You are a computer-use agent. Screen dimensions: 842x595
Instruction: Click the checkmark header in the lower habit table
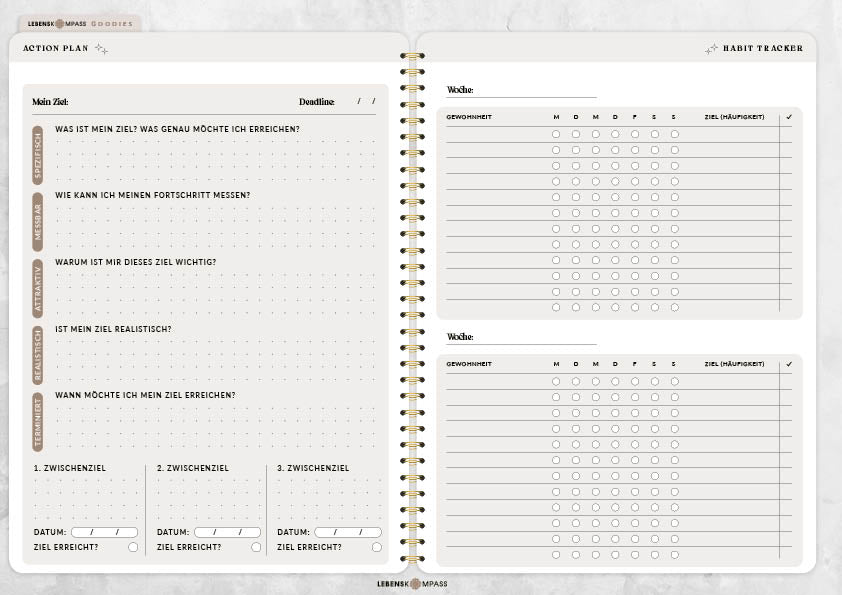[x=789, y=364]
